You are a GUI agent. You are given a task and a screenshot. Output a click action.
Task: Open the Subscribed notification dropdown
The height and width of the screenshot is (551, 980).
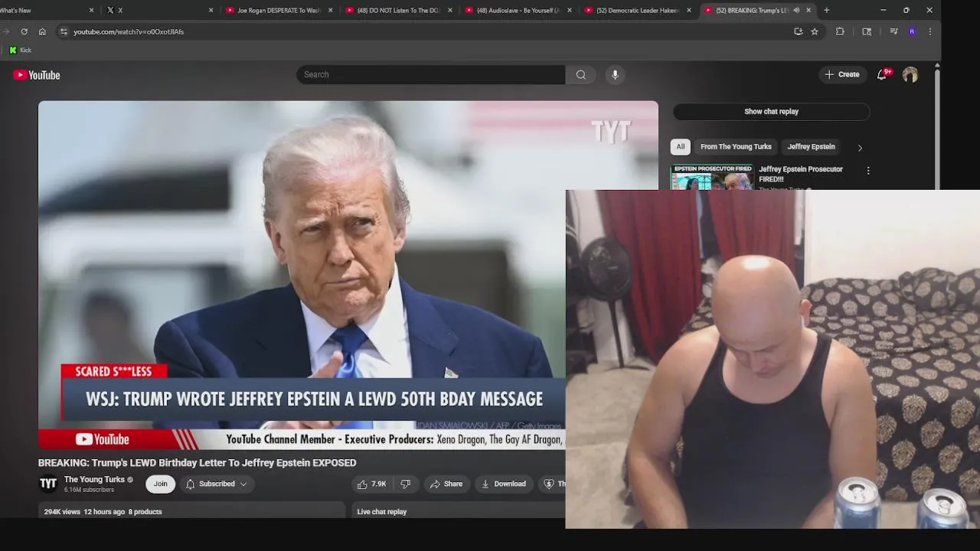217,484
